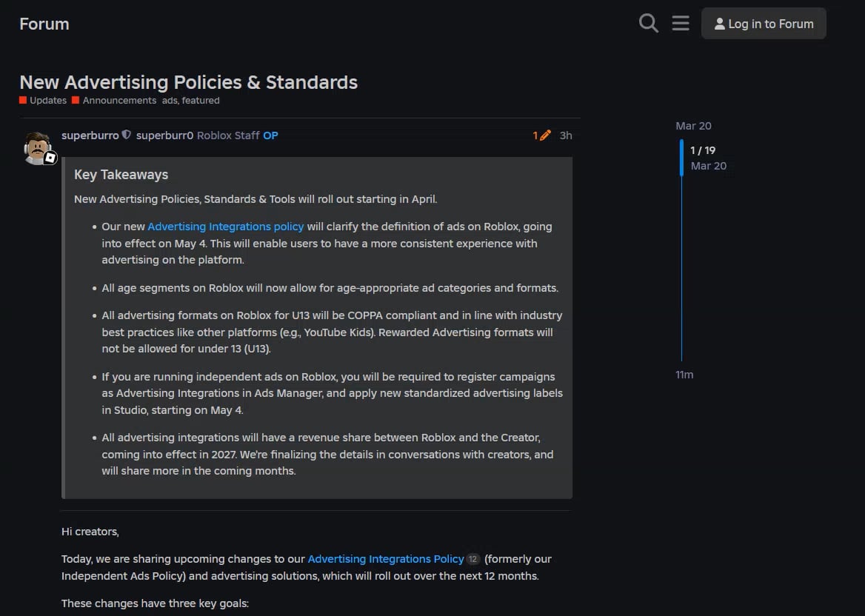Jump to Mar 20 at timeline top
Viewport: 865px width, 616px height.
693,126
